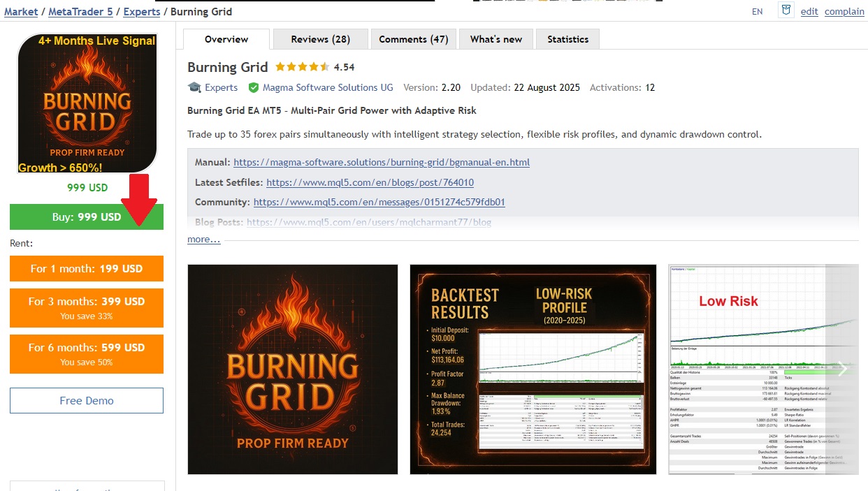Click the Free Demo button
The height and width of the screenshot is (491, 868).
(x=87, y=401)
